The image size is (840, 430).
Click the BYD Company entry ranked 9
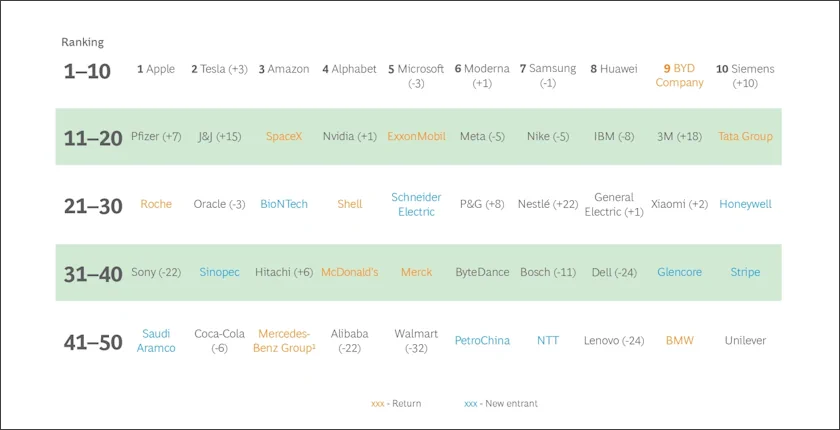[x=679, y=76]
